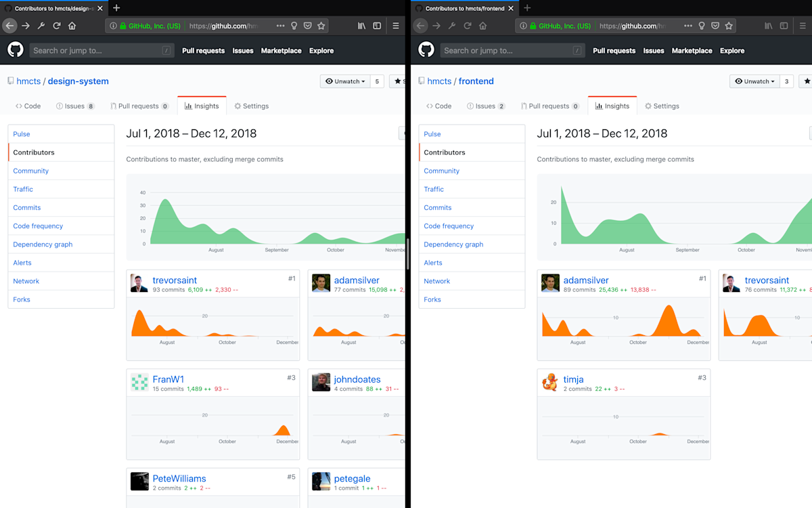The width and height of the screenshot is (812, 508).
Task: Open Settings tab on frontend repo
Action: pyautogui.click(x=662, y=106)
